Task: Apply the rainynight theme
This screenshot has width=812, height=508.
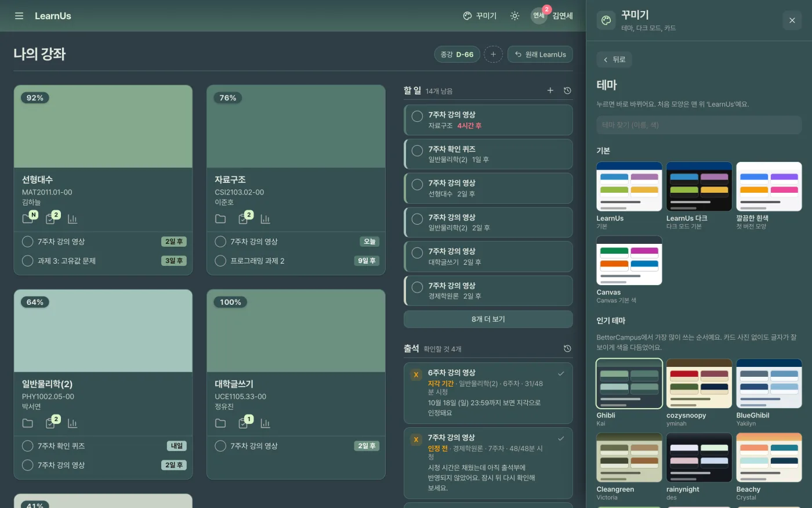Action: (699, 457)
